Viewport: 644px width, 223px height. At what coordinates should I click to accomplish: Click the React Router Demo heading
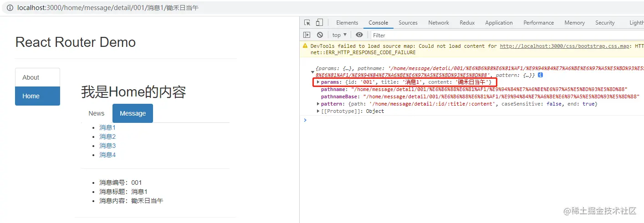pyautogui.click(x=76, y=42)
